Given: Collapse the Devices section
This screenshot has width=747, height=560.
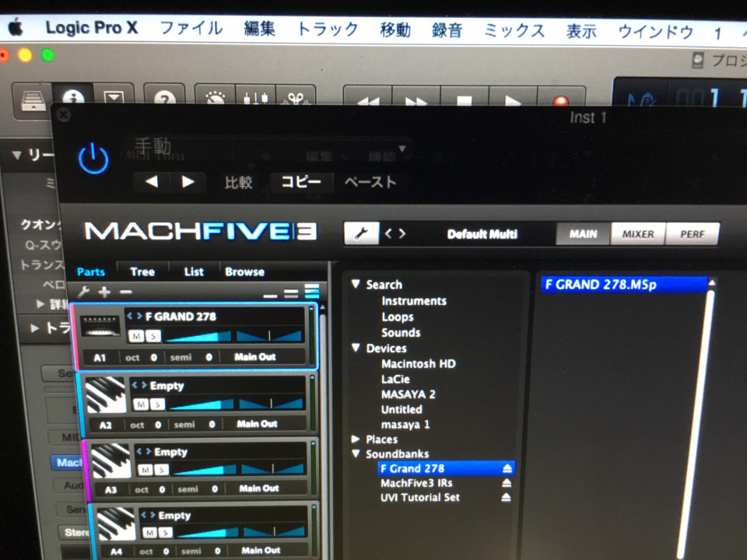Looking at the screenshot, I should point(356,348).
